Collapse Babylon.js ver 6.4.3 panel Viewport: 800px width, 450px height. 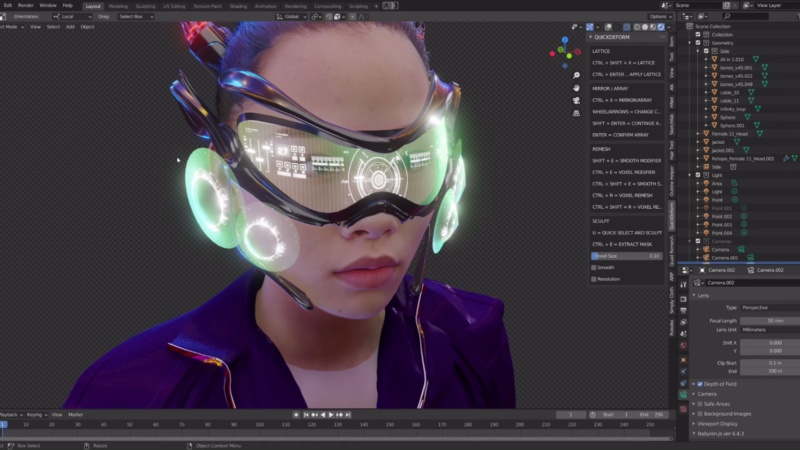coord(694,434)
